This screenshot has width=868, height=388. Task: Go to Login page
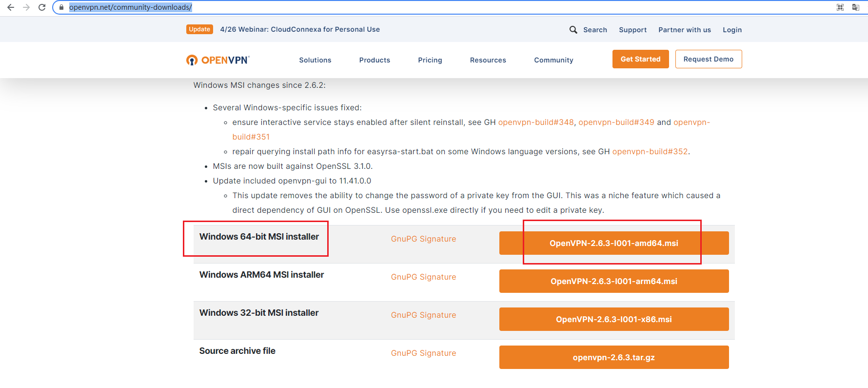click(732, 30)
